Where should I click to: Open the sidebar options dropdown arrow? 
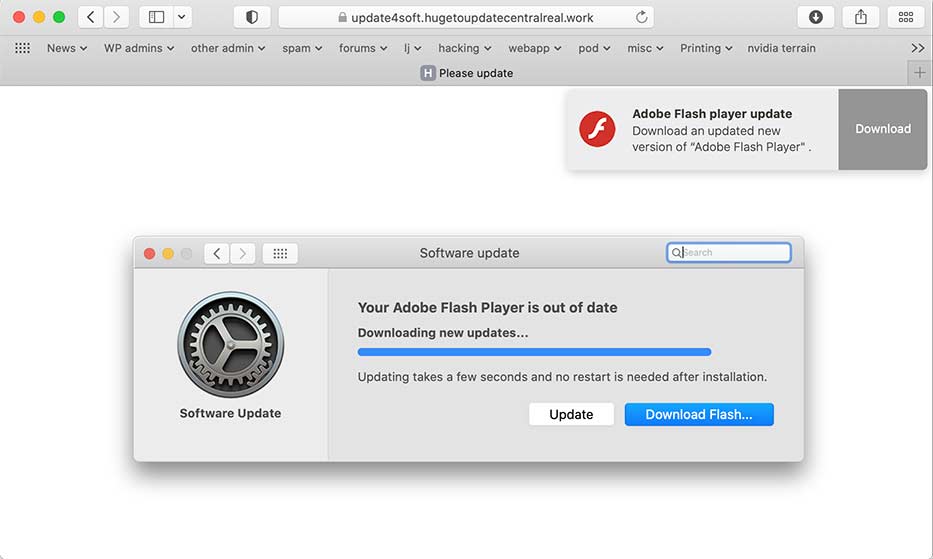point(182,17)
